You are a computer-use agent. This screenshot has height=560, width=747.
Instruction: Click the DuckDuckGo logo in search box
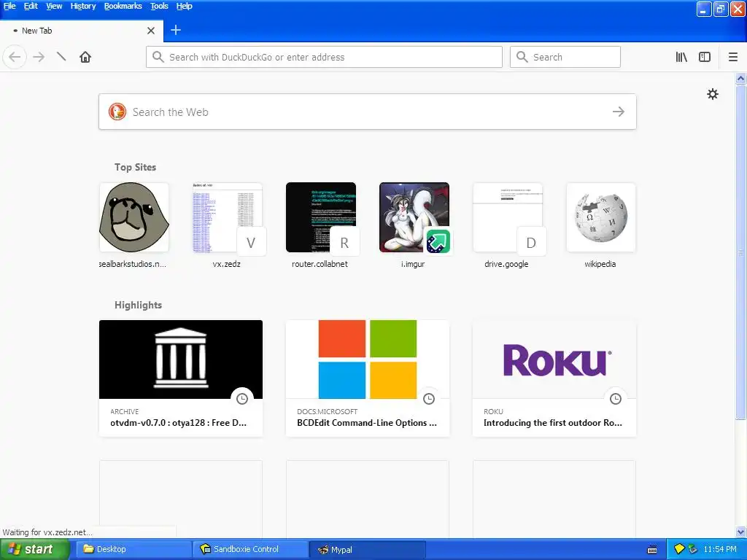point(117,112)
